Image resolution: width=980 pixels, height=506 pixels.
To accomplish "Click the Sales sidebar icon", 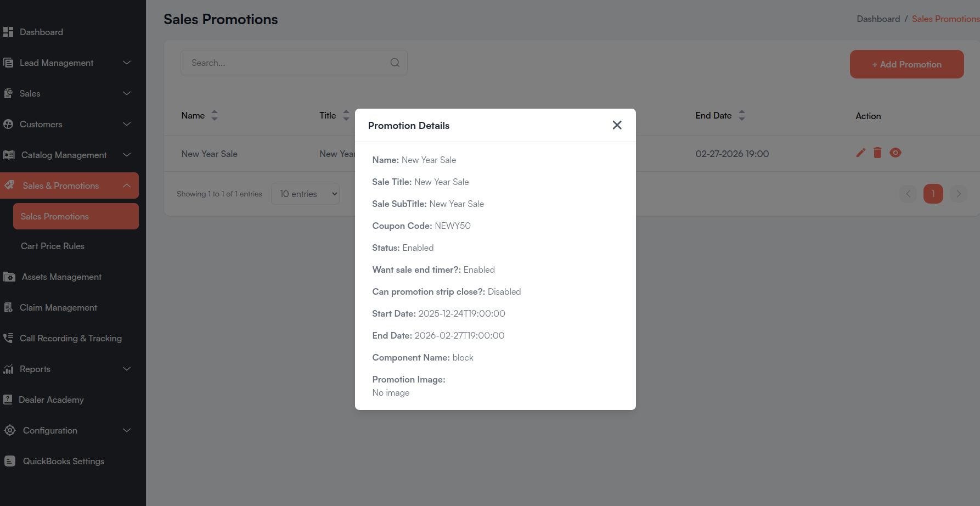I will pyautogui.click(x=8, y=93).
